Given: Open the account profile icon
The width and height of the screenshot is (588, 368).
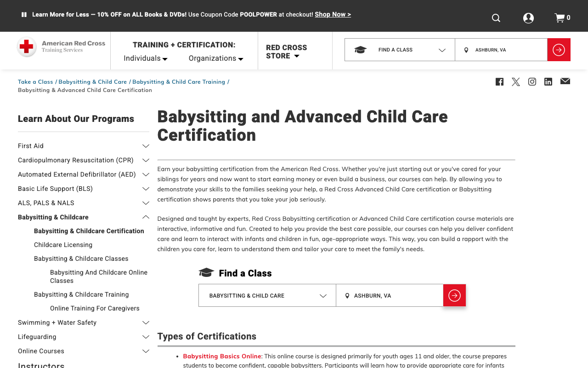Looking at the screenshot, I should [x=528, y=18].
